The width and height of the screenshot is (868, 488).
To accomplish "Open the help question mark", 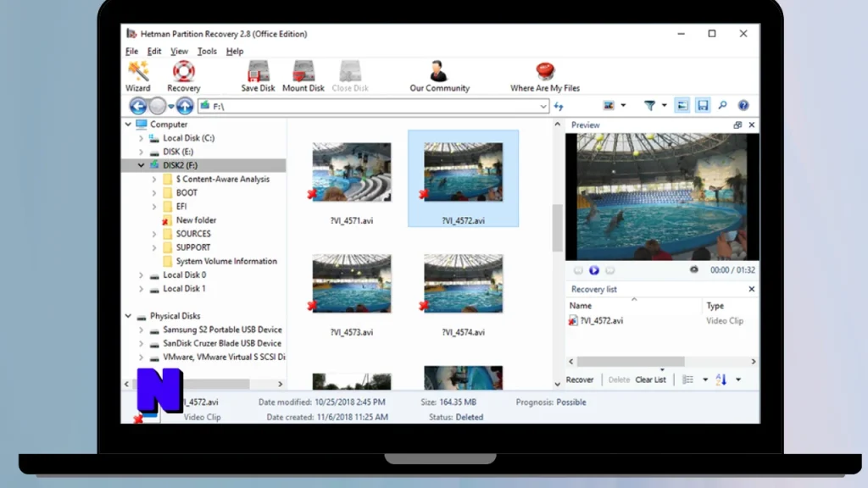I will 743,105.
